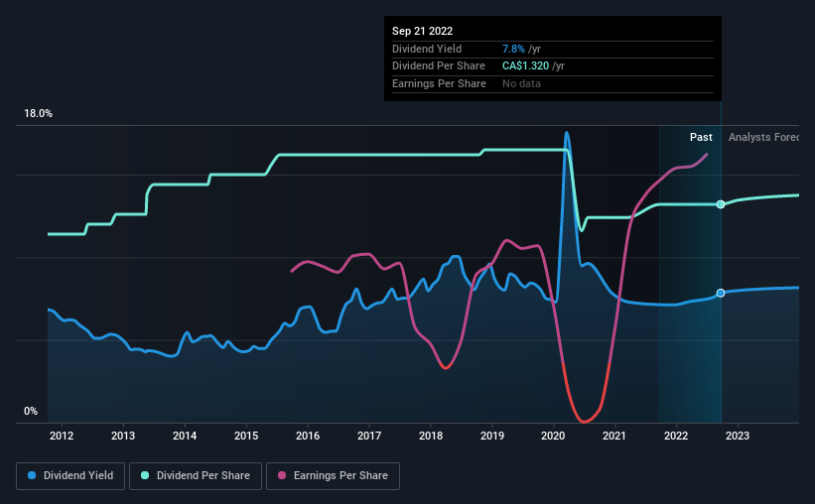Click the pink Earnings Per Share legend dot
Viewport: 815px width, 504px height.
pos(282,475)
